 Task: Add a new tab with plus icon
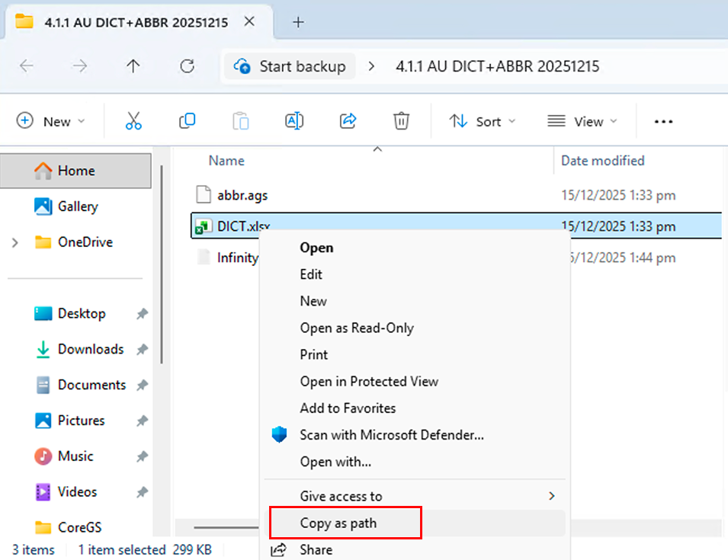pos(298,22)
